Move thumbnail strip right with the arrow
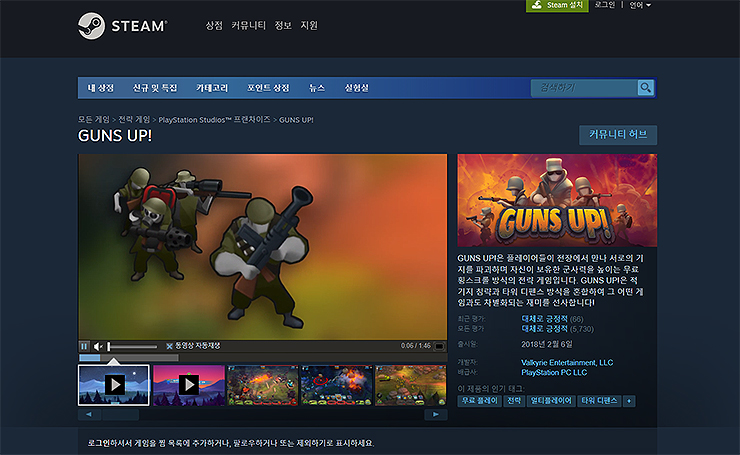The image size is (740, 455). coord(436,414)
